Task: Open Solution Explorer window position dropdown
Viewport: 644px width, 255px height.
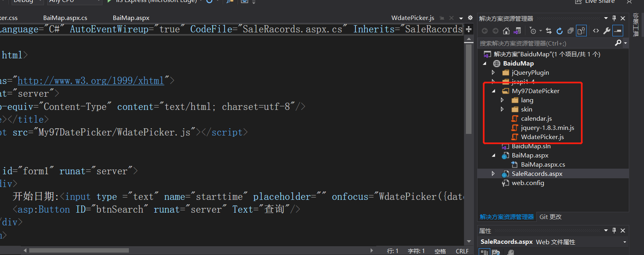Action: coord(606,18)
